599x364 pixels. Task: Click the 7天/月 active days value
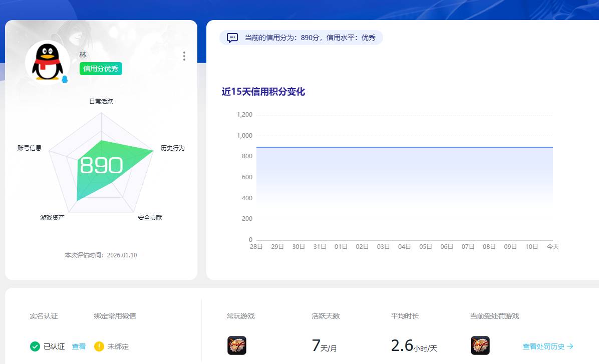click(325, 345)
